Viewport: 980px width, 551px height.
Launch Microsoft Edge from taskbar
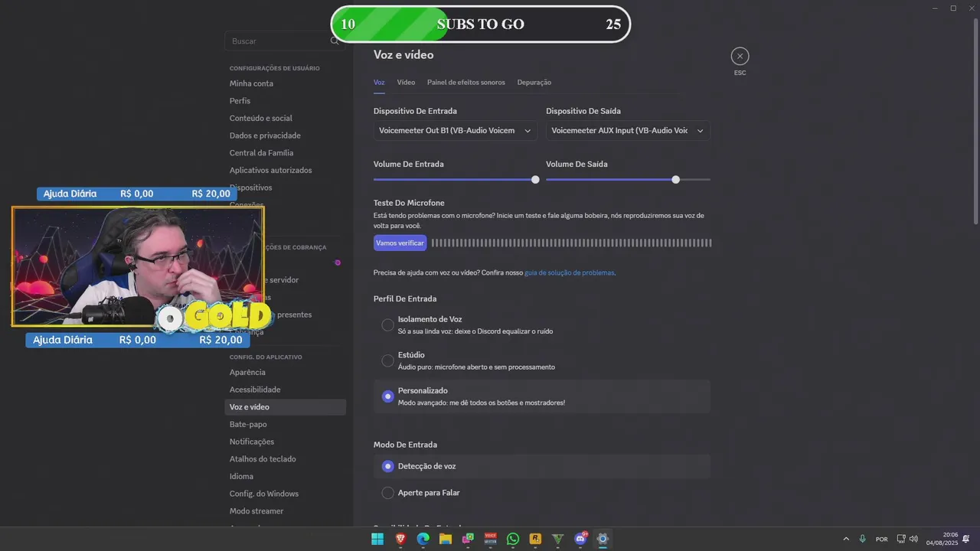point(423,539)
